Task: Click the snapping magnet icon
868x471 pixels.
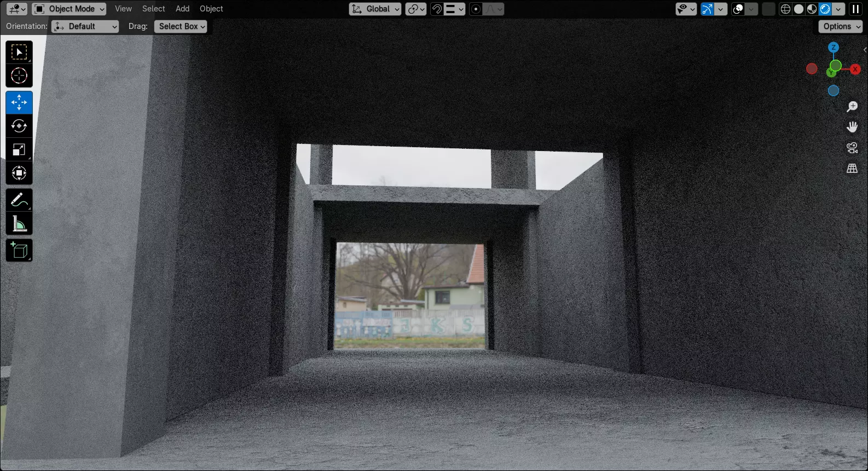Action: (437, 9)
